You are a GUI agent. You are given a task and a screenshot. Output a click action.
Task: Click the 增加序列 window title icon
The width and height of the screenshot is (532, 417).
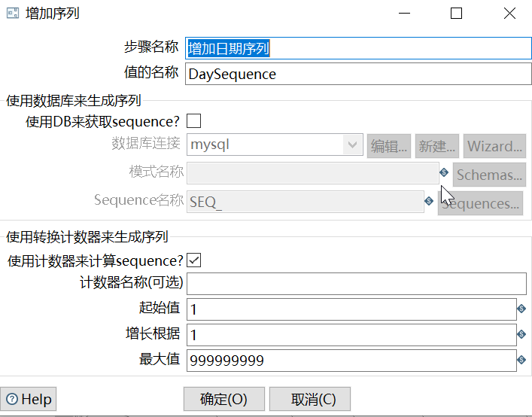pos(13,14)
